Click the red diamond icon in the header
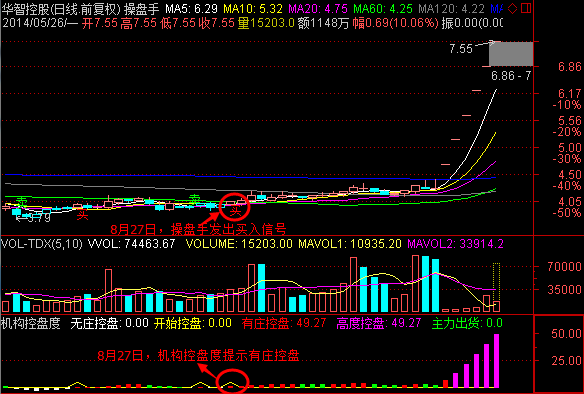The image size is (584, 394). [x=513, y=9]
